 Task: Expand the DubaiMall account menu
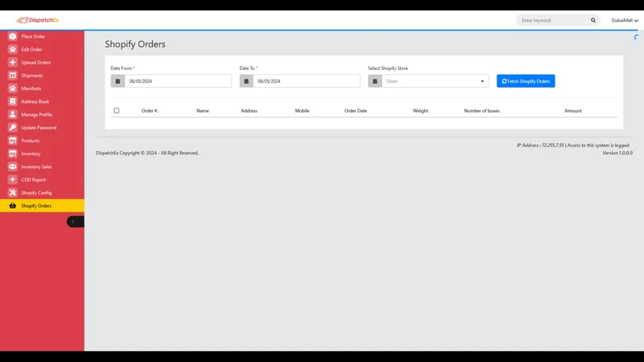[625, 21]
